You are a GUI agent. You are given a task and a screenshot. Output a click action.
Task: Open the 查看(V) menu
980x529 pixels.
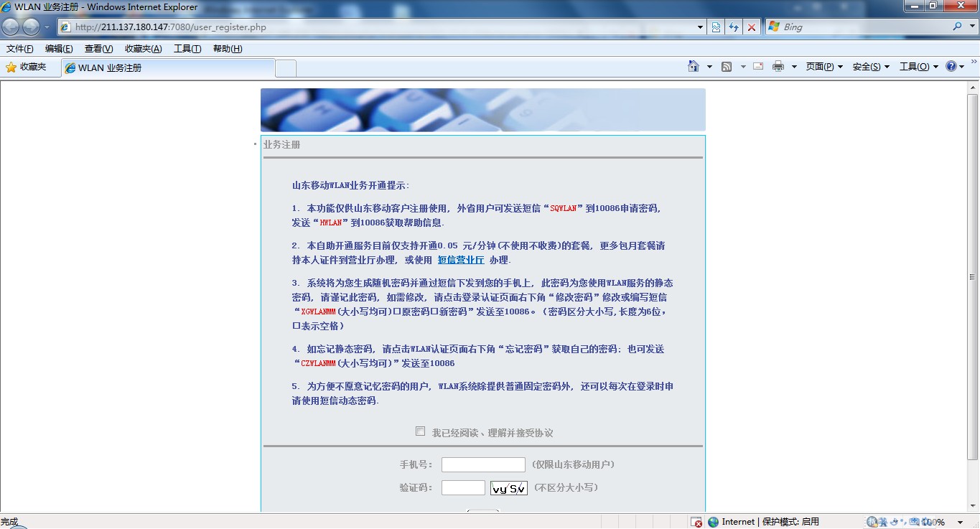(98, 49)
